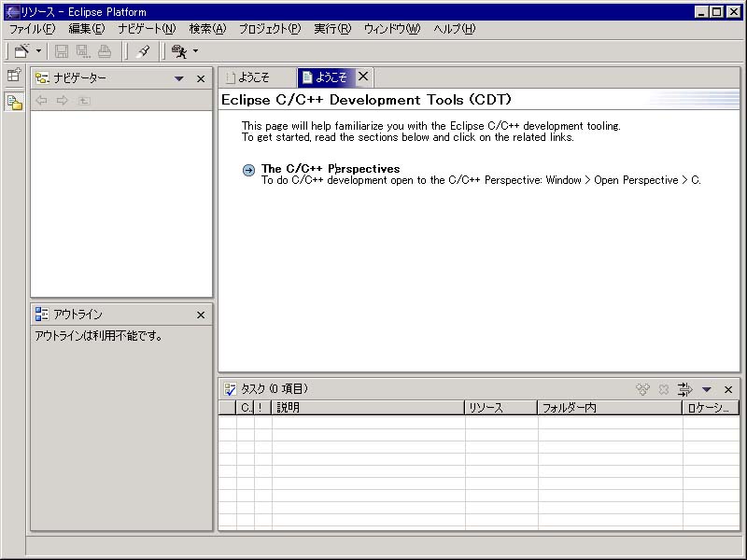Minimize the Eclipse Platform window
747x560 pixels.
click(700, 12)
